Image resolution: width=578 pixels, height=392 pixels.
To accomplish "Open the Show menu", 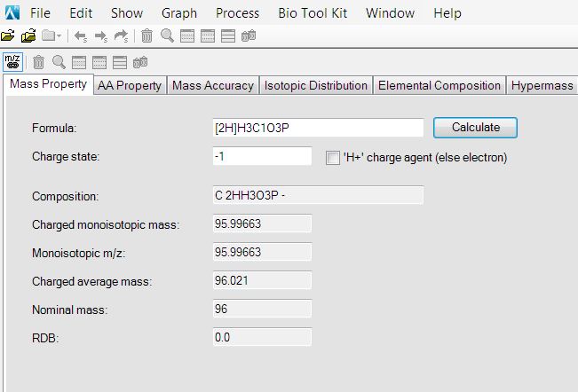I will (127, 13).
